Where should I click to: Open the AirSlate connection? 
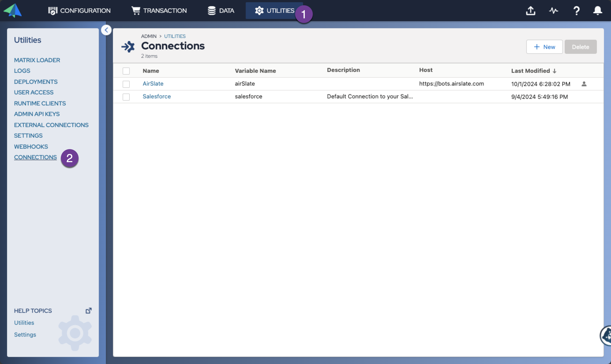pyautogui.click(x=153, y=83)
